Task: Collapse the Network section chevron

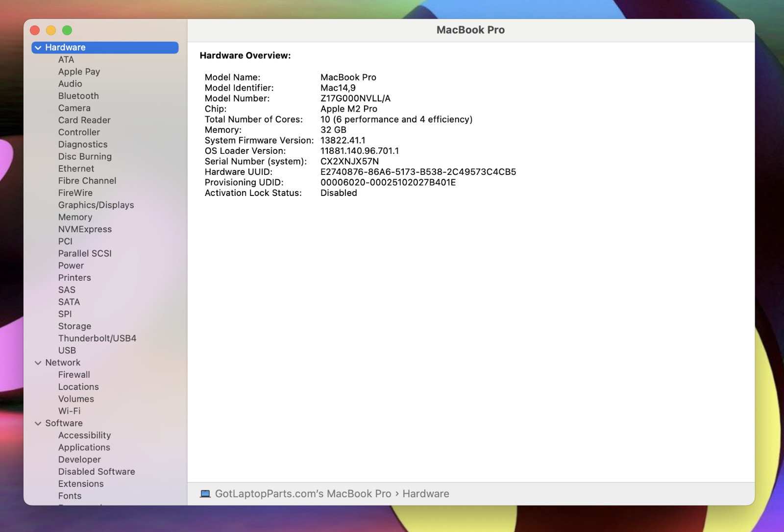Action: [x=38, y=363]
